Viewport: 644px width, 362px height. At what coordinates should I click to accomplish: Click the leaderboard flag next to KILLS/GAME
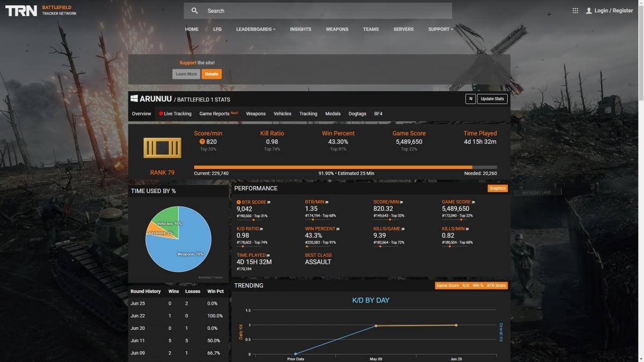tap(403, 229)
